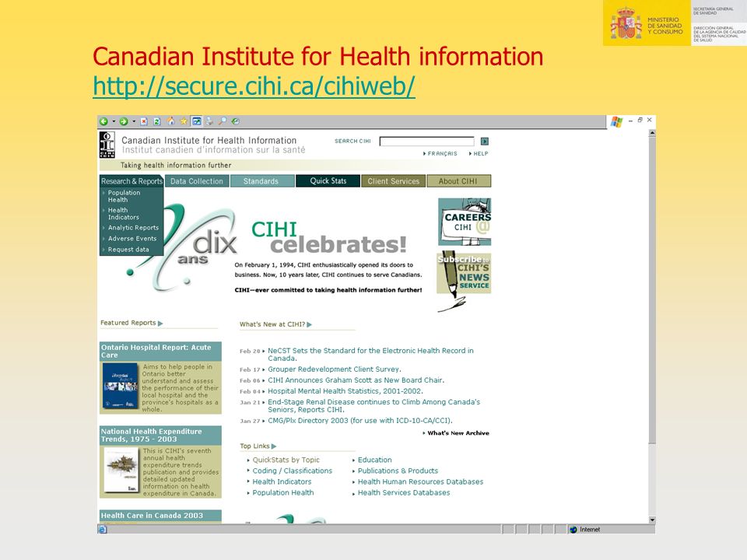This screenshot has width=747, height=560.
Task: Open Hospital Mental Health Statistics 2001-2002 link
Action: (x=345, y=391)
